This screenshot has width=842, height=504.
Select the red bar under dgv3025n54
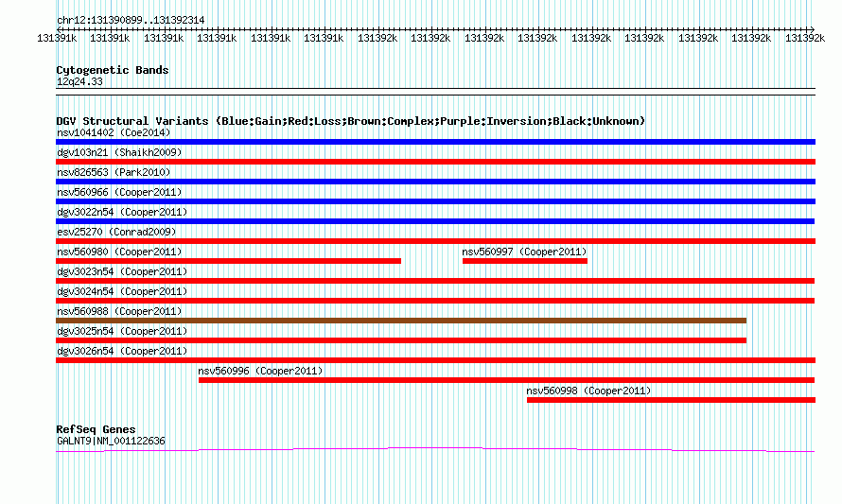(x=401, y=340)
